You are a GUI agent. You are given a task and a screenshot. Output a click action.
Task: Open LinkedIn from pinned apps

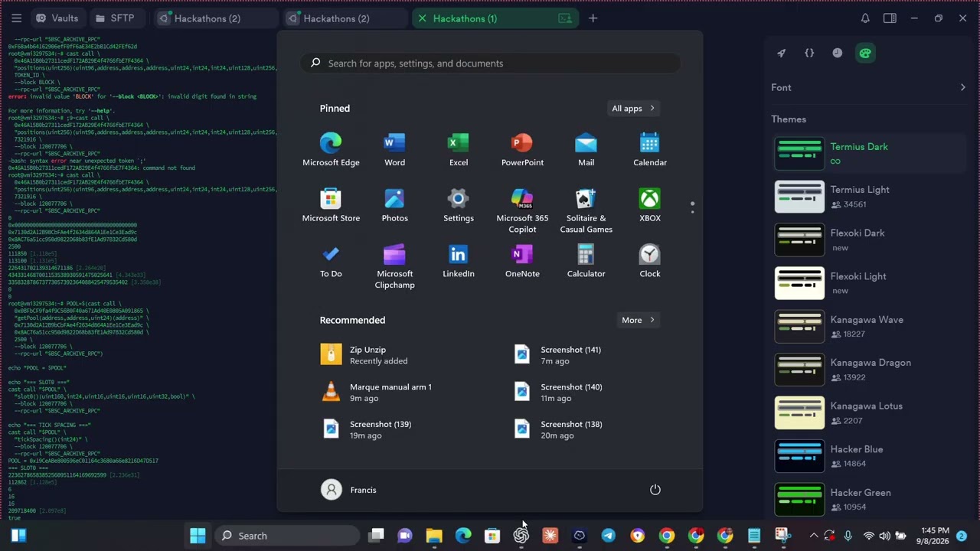pos(458,262)
